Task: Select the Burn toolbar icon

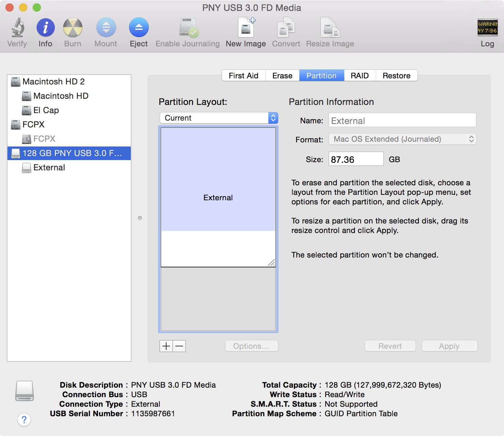Action: [x=72, y=31]
